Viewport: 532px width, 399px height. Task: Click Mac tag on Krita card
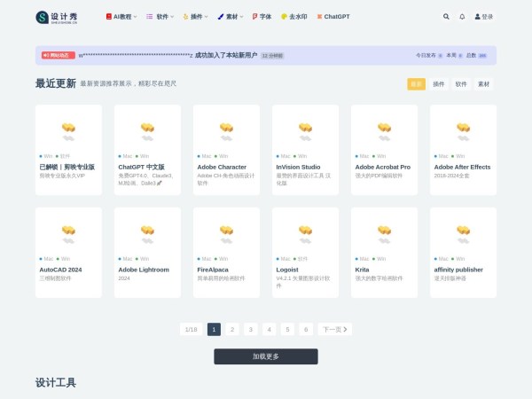[x=362, y=259]
